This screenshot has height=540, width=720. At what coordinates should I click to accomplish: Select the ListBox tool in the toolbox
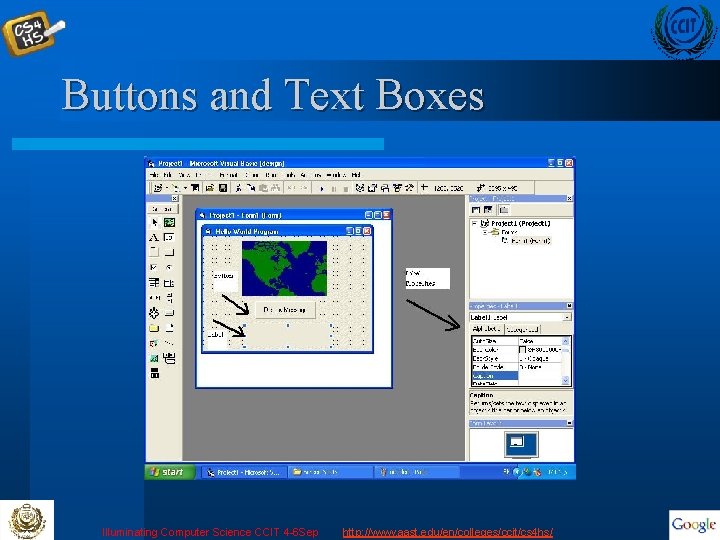tap(169, 282)
